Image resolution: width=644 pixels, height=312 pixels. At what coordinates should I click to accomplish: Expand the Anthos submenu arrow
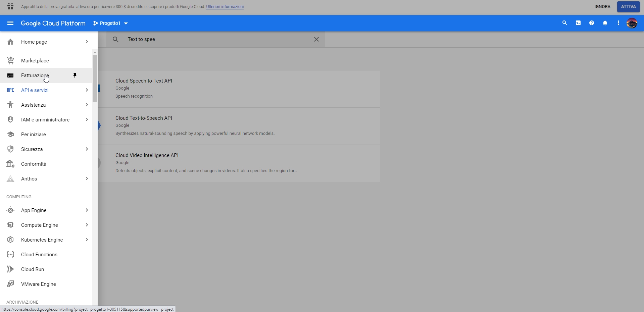(87, 179)
